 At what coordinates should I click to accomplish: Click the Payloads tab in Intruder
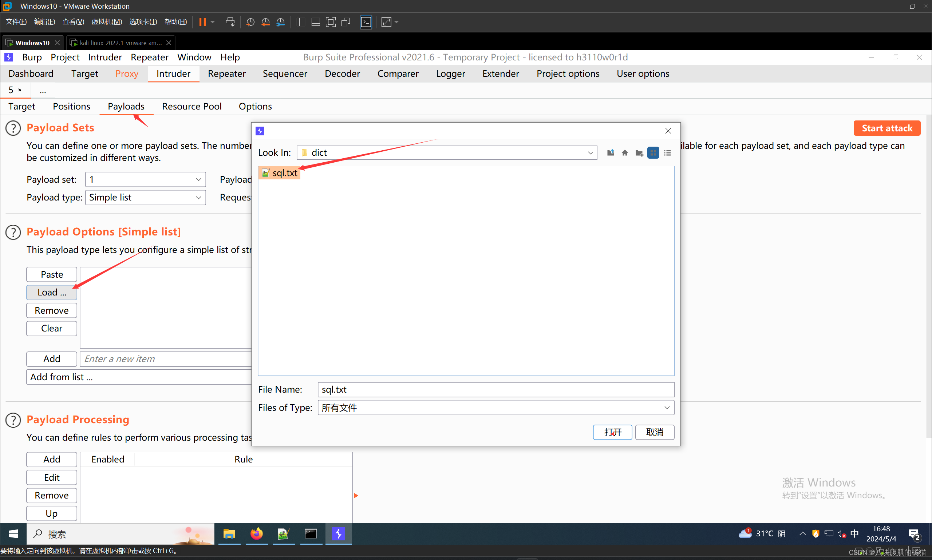tap(126, 106)
